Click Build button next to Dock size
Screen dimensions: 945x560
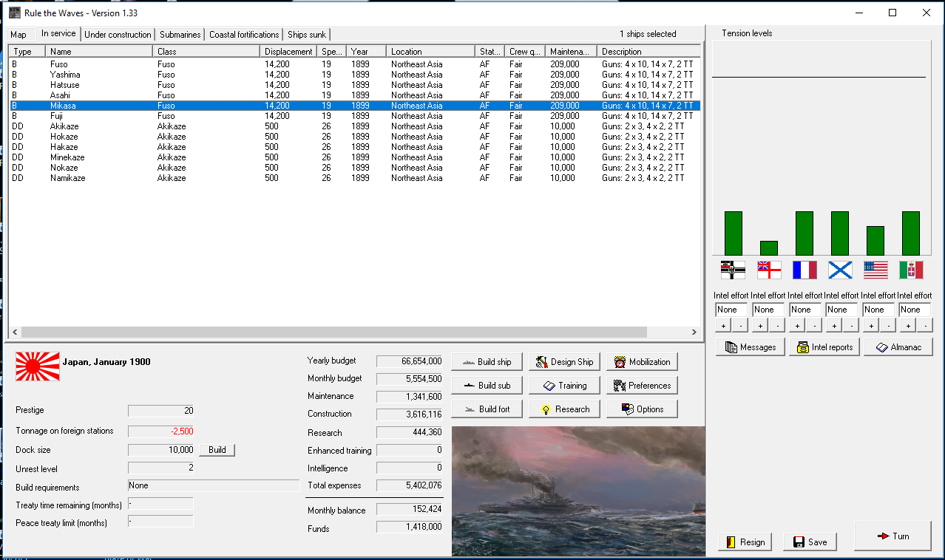(217, 450)
